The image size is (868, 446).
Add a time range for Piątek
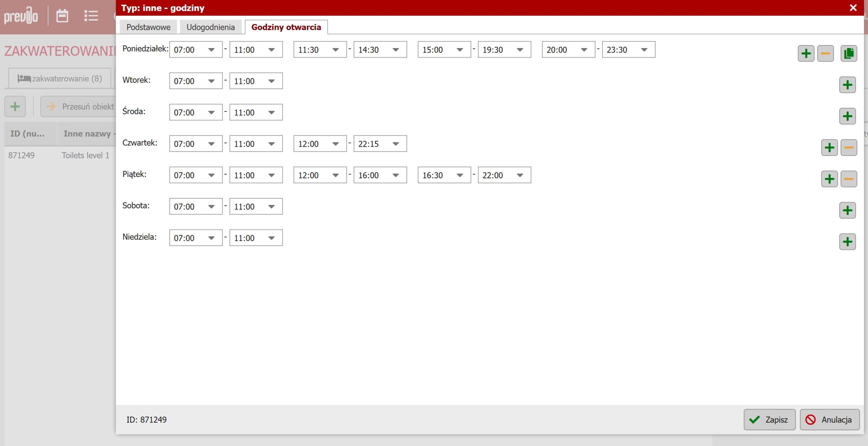coord(829,179)
